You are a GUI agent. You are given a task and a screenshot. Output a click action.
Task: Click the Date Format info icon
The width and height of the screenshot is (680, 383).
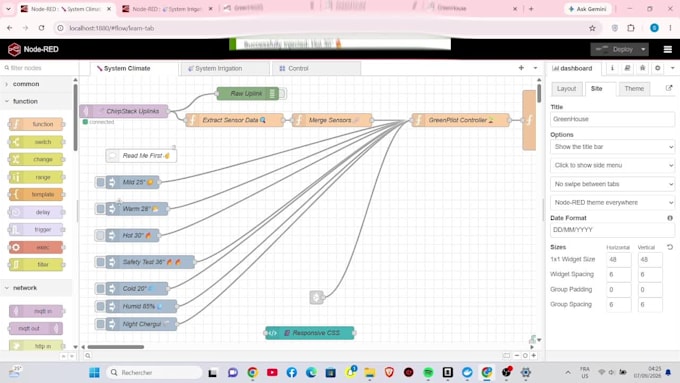(670, 218)
